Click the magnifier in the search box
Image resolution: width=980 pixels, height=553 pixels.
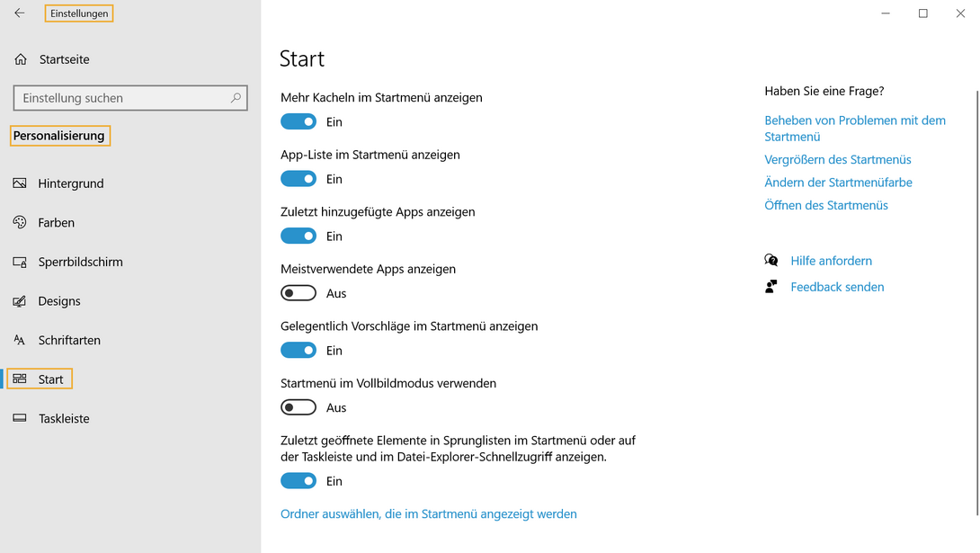click(235, 97)
